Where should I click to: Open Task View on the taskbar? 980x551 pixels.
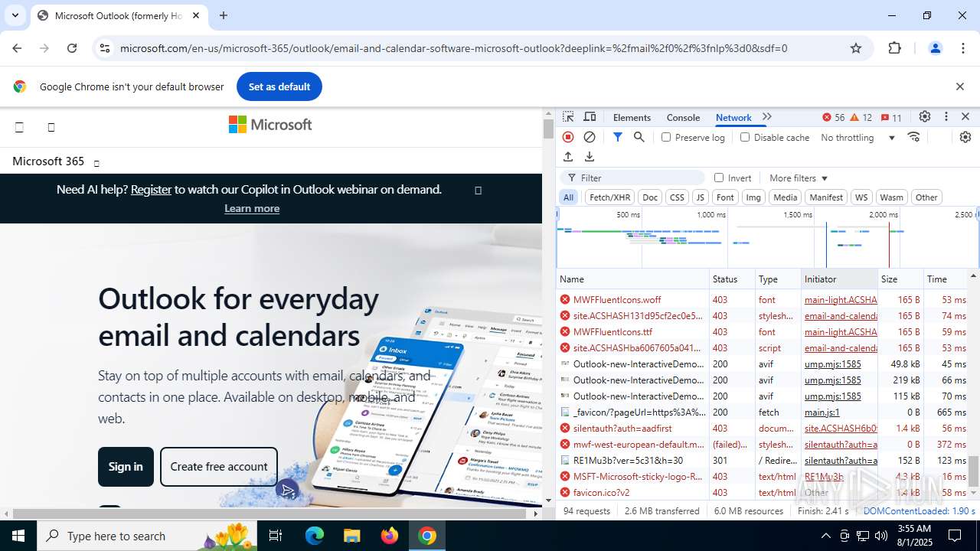click(x=276, y=536)
